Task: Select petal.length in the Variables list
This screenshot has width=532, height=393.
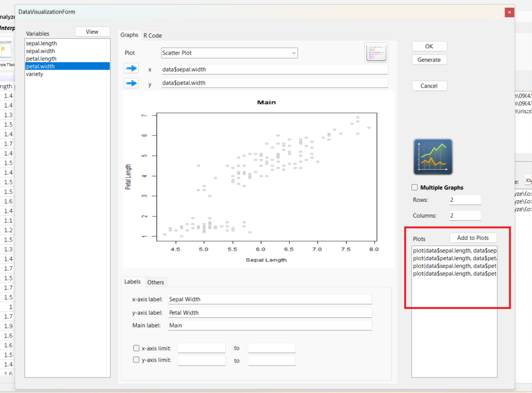Action: pyautogui.click(x=42, y=59)
